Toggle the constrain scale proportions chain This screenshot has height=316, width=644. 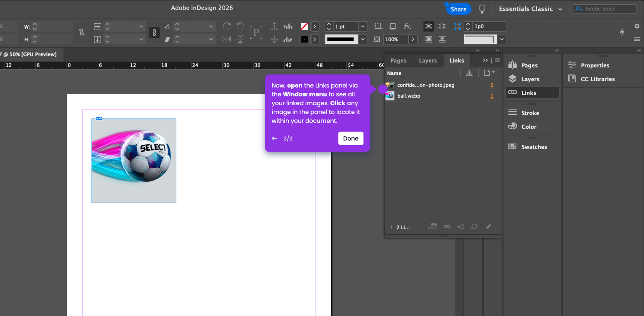[154, 32]
